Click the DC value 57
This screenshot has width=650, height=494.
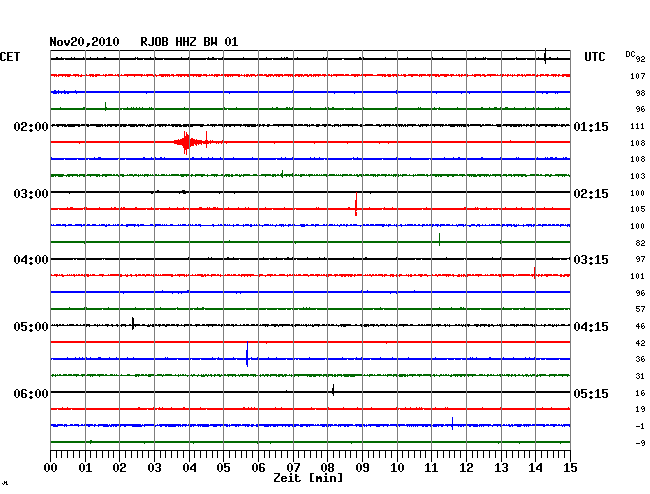point(640,309)
